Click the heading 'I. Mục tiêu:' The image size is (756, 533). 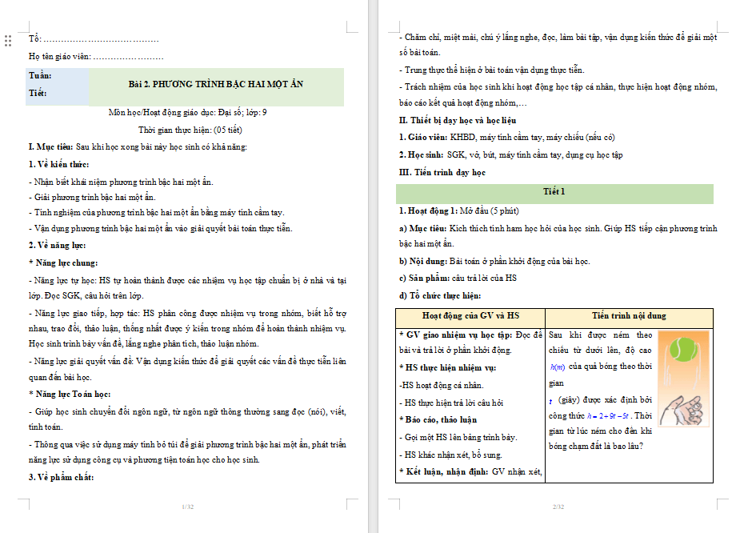point(51,146)
